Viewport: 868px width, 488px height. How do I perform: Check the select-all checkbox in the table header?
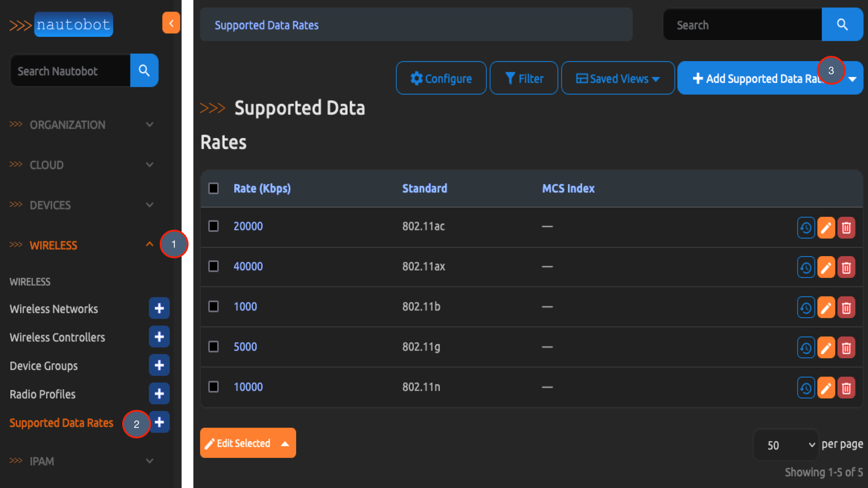(213, 188)
